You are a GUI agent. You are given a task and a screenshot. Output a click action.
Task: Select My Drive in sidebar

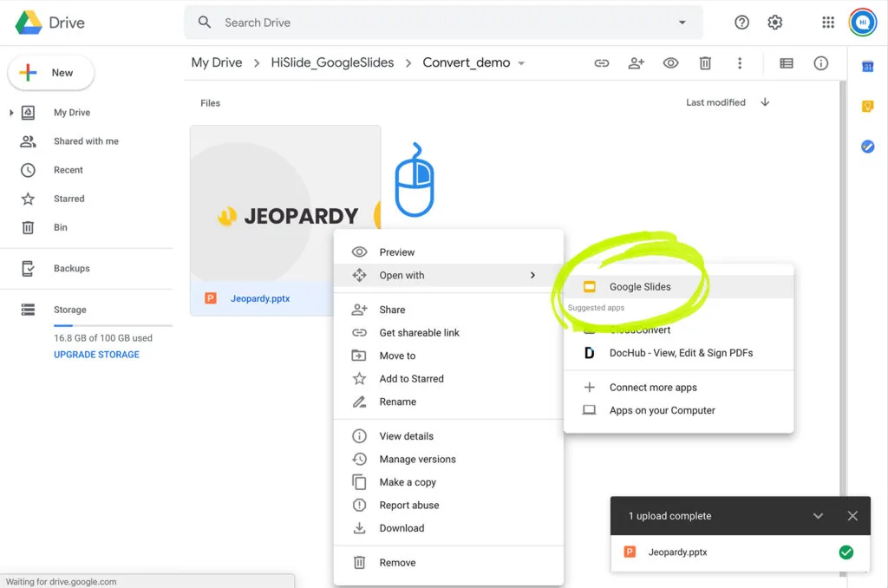(x=72, y=113)
